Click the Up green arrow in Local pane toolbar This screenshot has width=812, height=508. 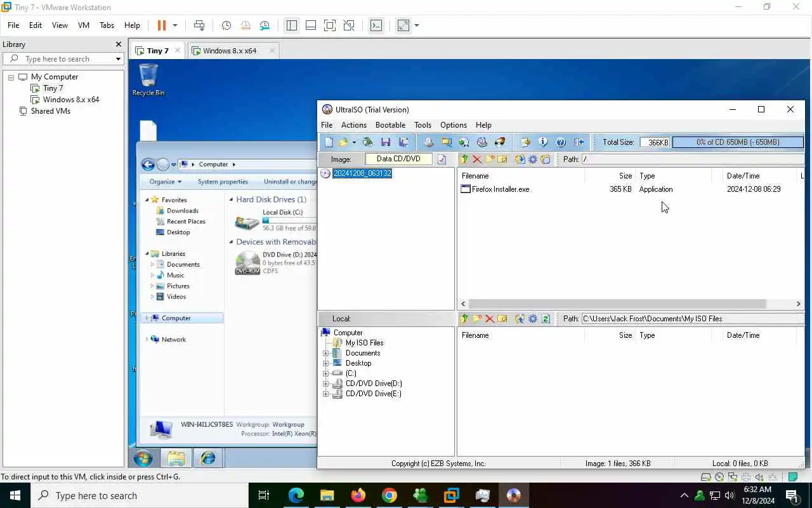pyautogui.click(x=464, y=319)
